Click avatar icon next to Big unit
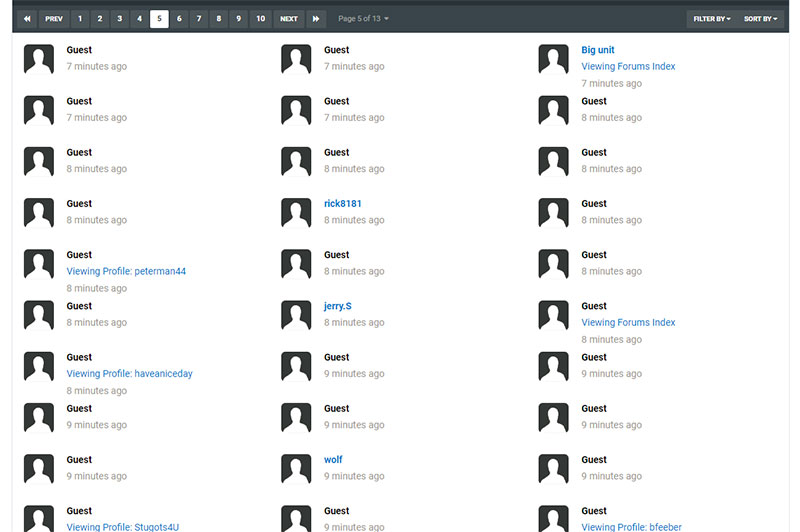Viewport: 800px width, 532px height. coord(554,59)
